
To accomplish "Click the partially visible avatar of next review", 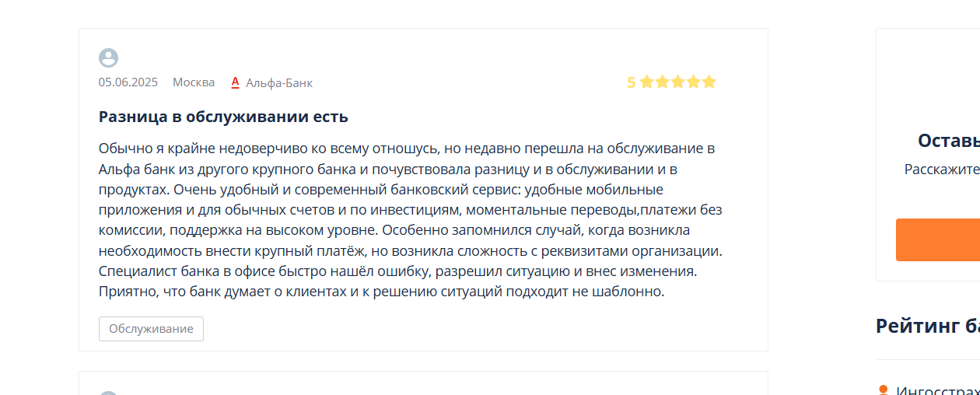I will [108, 393].
